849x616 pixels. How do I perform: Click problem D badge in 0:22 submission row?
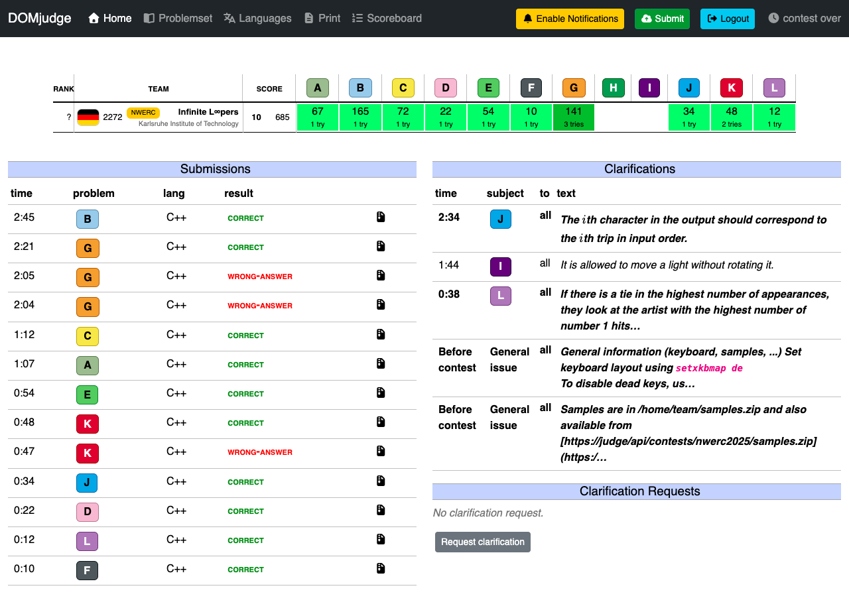(x=88, y=512)
